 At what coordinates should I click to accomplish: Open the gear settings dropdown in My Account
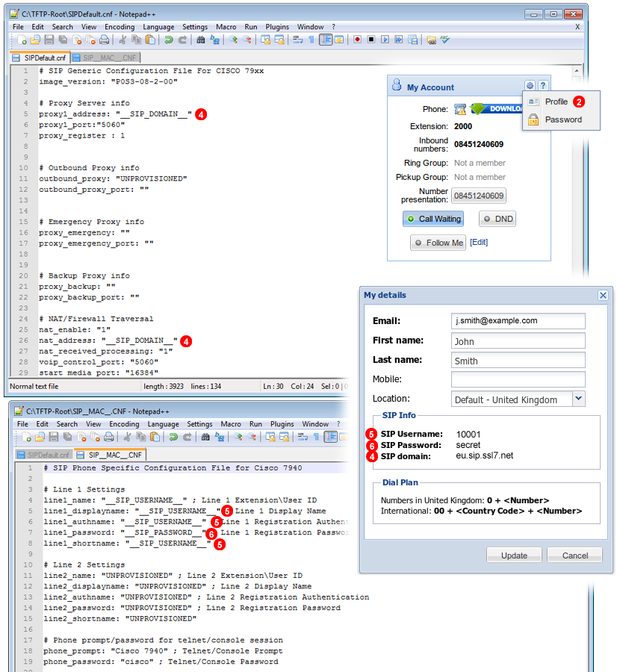530,85
